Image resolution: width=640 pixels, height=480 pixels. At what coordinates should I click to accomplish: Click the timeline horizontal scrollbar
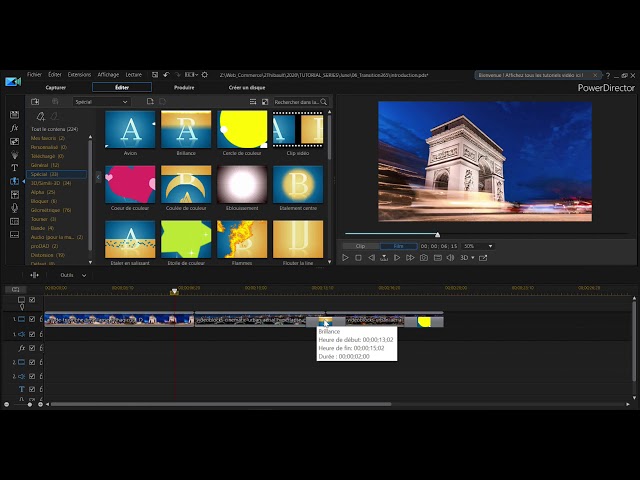(x=221, y=404)
